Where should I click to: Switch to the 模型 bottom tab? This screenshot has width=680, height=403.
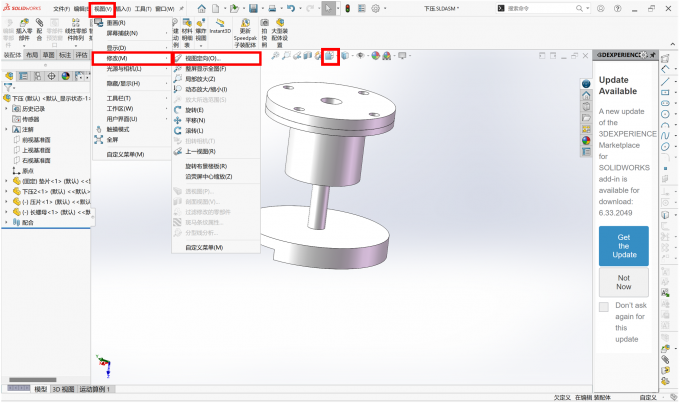click(41, 389)
